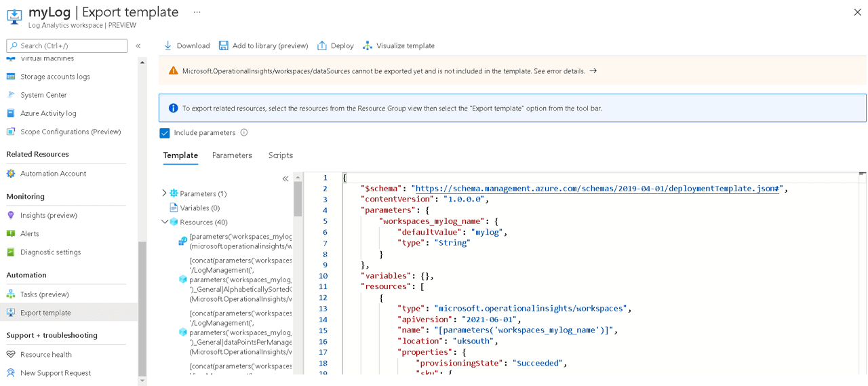Click the "location": "uksouth" code line
868x386 pixels.
[448, 341]
